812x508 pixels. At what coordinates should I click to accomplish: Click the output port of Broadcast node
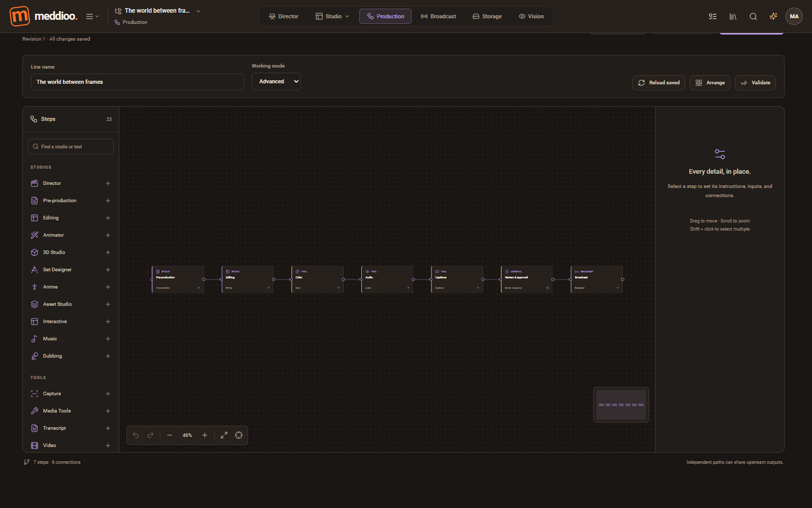(623, 279)
